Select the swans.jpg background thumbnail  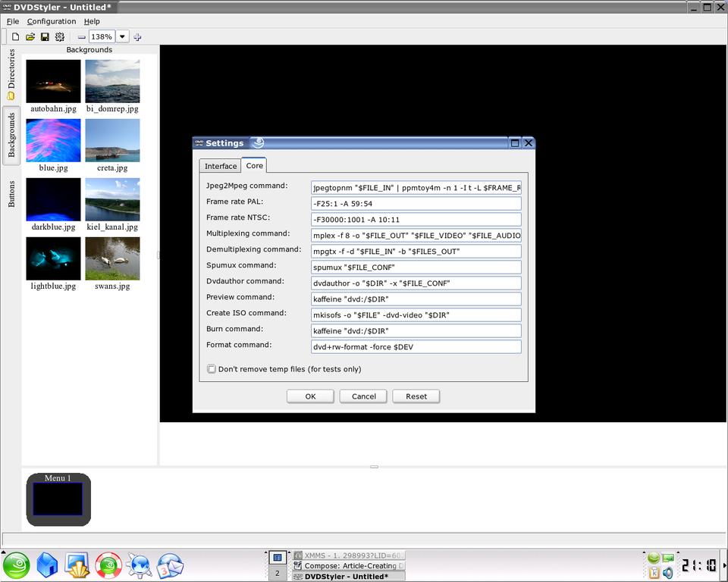point(112,258)
